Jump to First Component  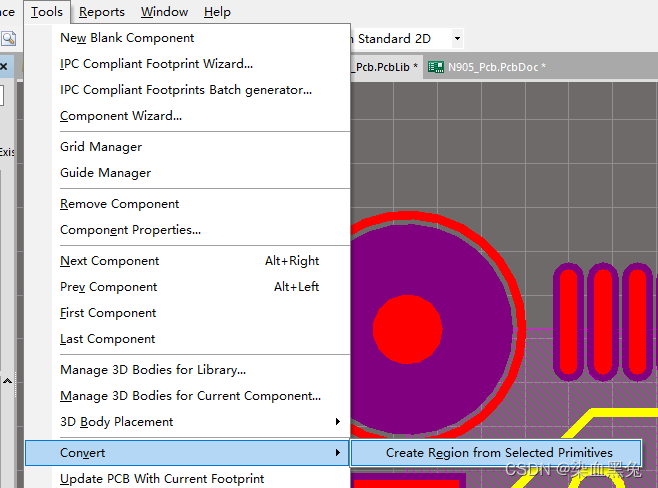187,313
